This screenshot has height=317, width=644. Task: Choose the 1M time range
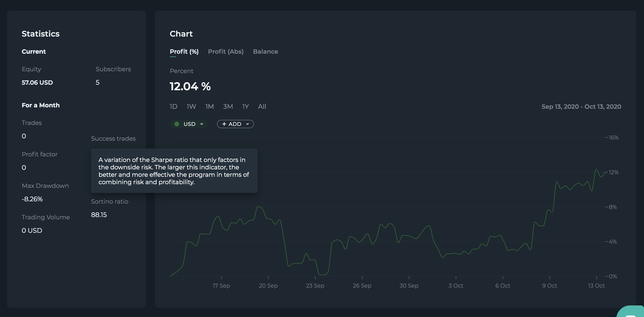pos(209,106)
